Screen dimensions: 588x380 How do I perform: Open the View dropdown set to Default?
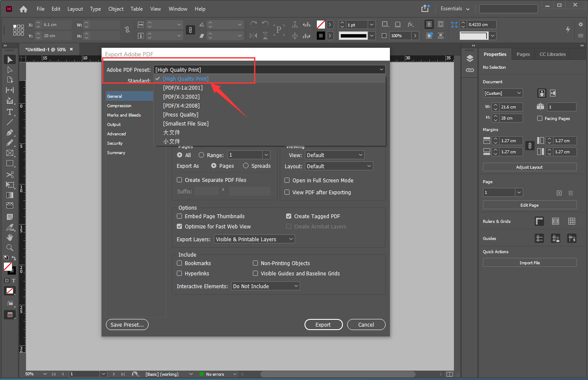click(x=335, y=155)
